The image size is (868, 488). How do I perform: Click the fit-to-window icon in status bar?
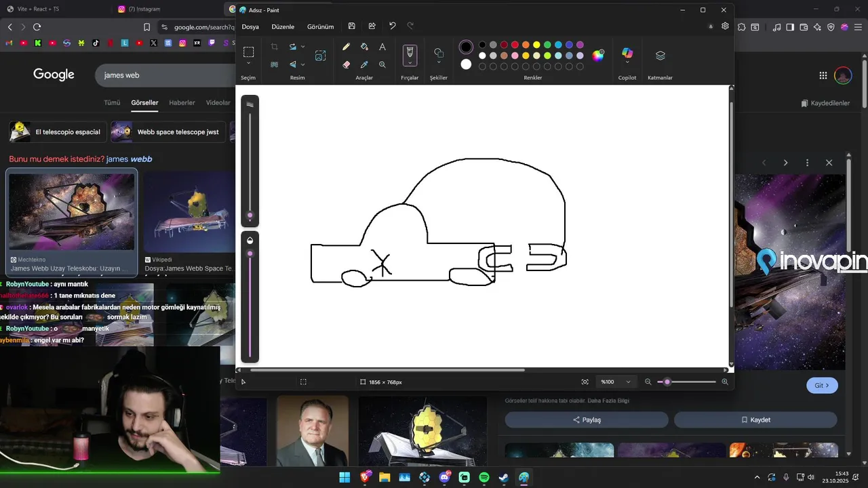click(x=585, y=382)
